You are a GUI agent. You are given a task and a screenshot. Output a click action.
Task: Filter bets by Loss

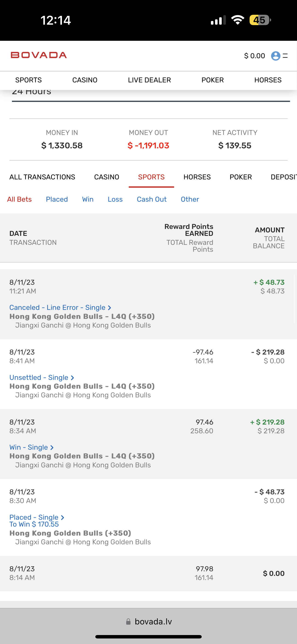pyautogui.click(x=115, y=199)
